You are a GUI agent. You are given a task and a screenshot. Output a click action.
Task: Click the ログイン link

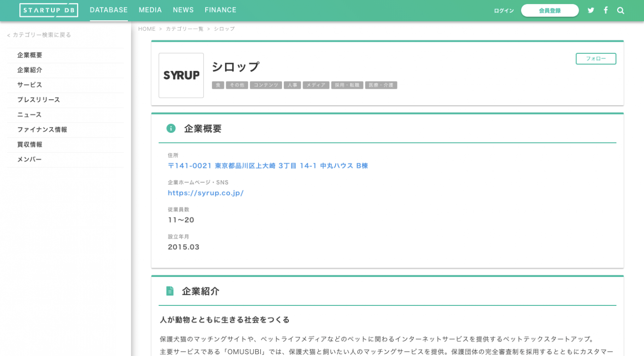tap(504, 11)
